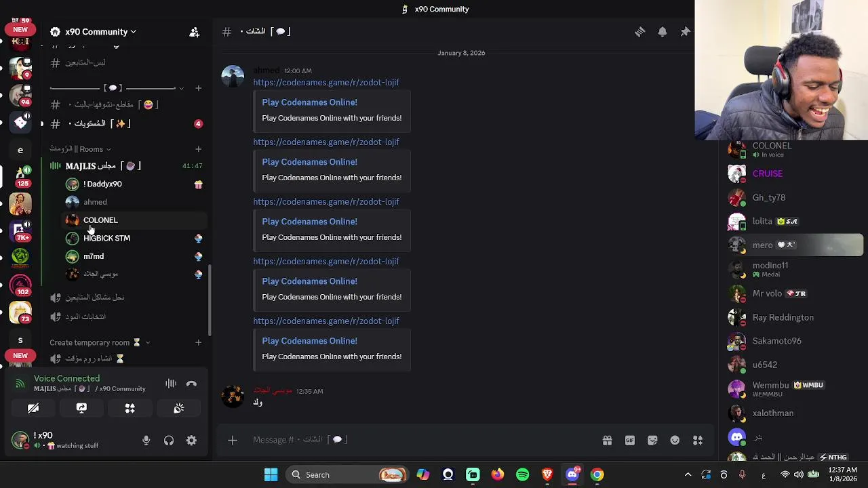Join the انشاء روم مؤقت voice channel
The width and height of the screenshot is (868, 488).
126,359
